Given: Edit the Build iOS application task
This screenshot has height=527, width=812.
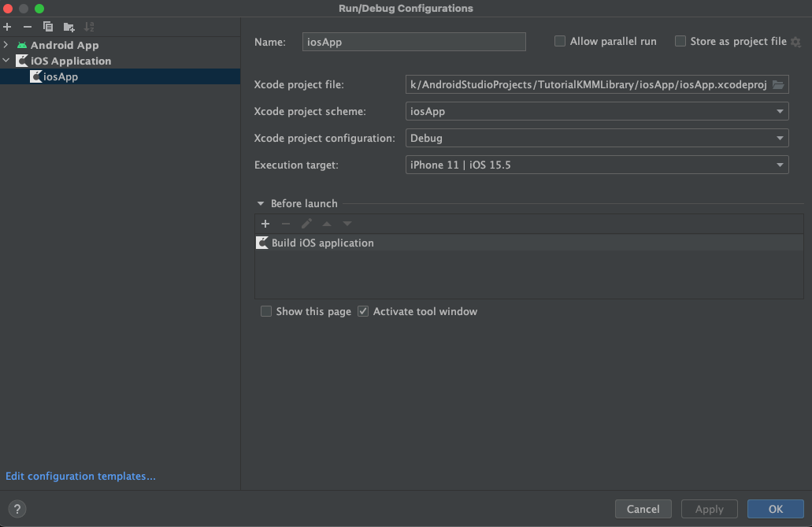Looking at the screenshot, I should click(306, 224).
